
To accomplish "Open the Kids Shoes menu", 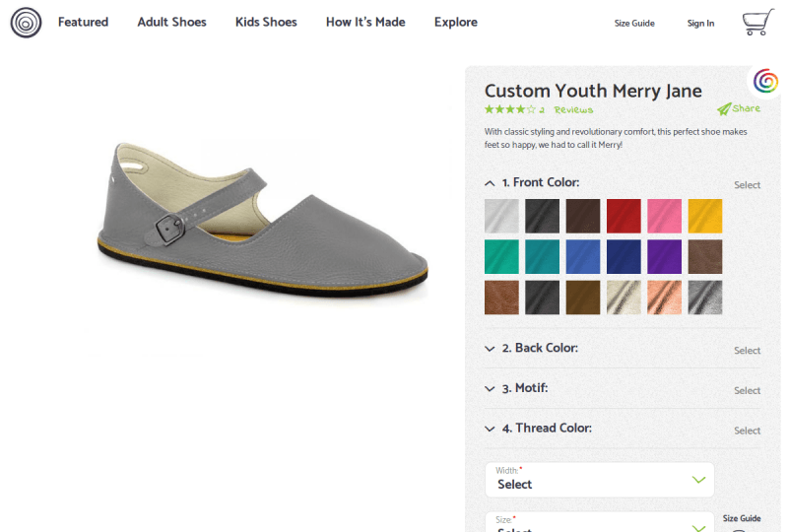I will coord(266,22).
